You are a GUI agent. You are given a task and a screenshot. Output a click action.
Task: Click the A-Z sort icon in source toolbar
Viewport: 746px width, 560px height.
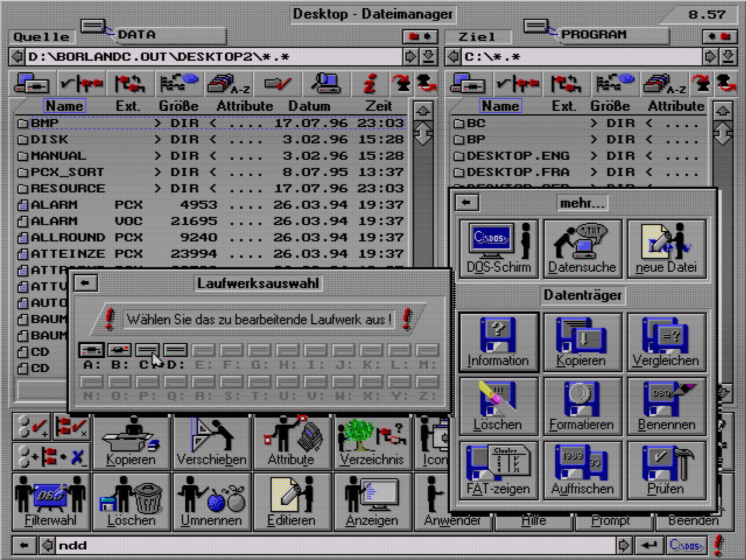pos(229,83)
